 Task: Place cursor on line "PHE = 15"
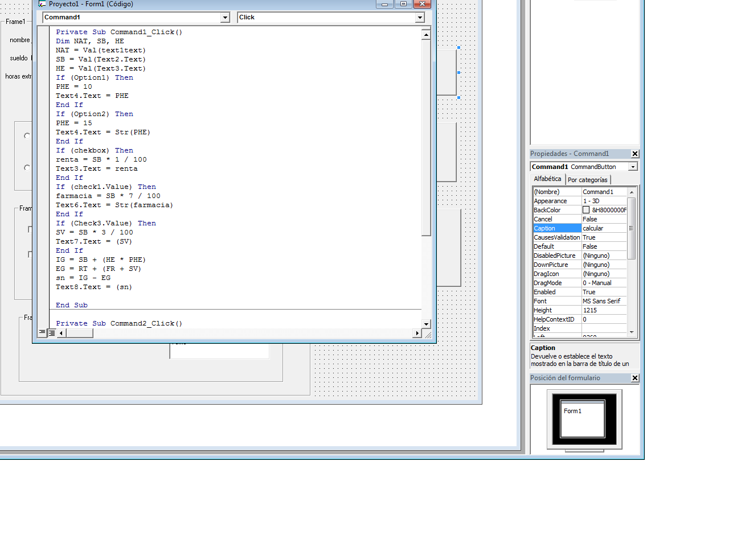coord(74,123)
